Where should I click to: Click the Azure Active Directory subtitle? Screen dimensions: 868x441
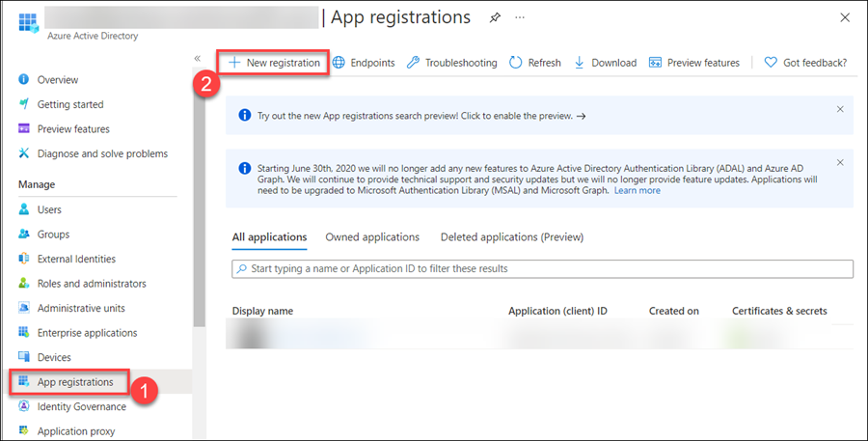pyautogui.click(x=93, y=36)
